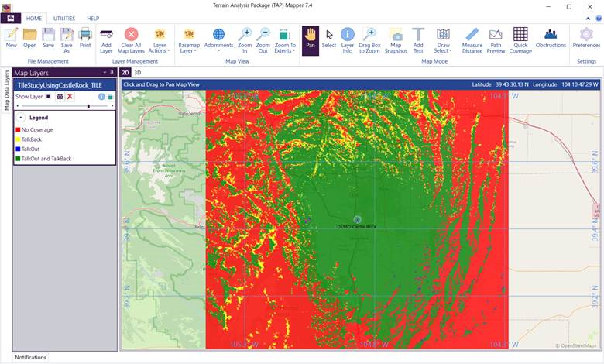Image resolution: width=604 pixels, height=364 pixels.
Task: Activate Drag Box to Zoom
Action: [369, 39]
